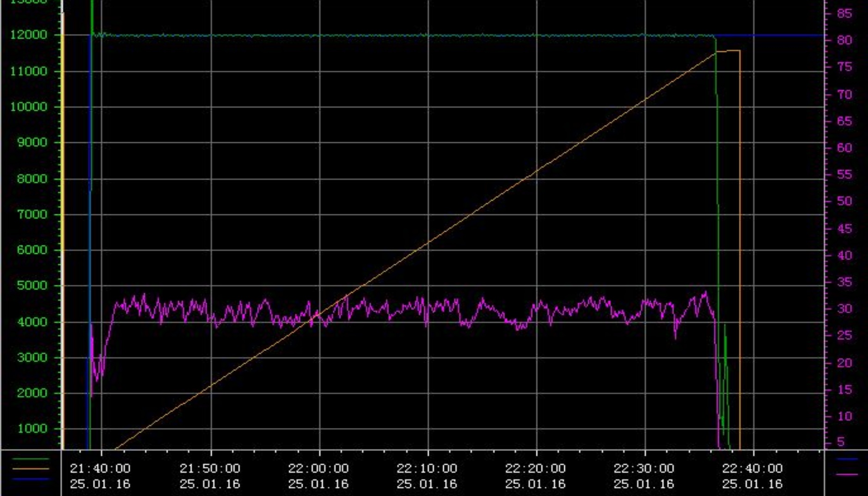Image resolution: width=868 pixels, height=496 pixels.
Task: Click the 12000 value on green axis
Action: pos(29,35)
